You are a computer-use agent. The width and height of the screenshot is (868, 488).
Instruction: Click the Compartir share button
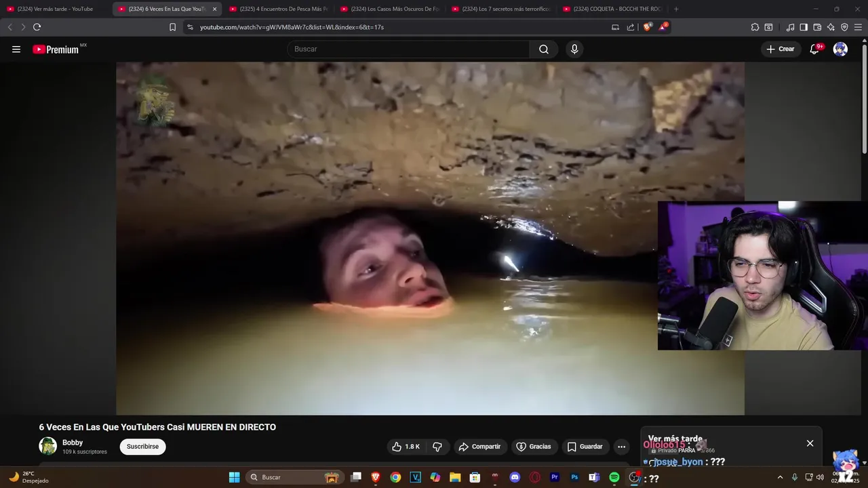[480, 447]
